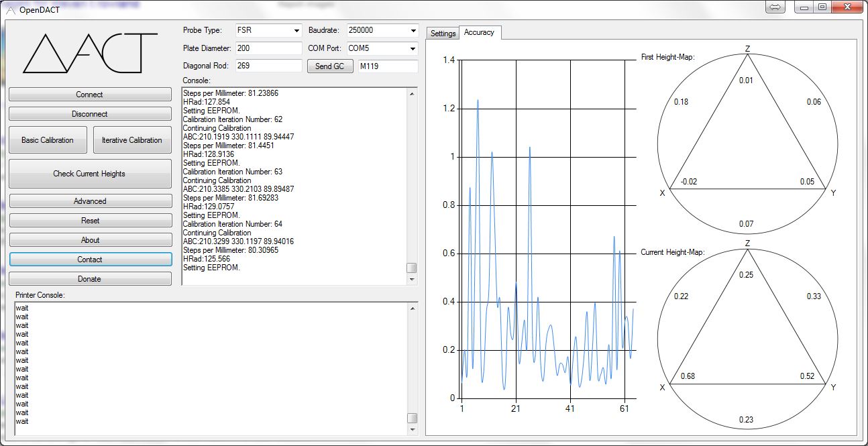Click the OpenDACT app icon in title bar
The width and height of the screenshot is (868, 446).
10,9
